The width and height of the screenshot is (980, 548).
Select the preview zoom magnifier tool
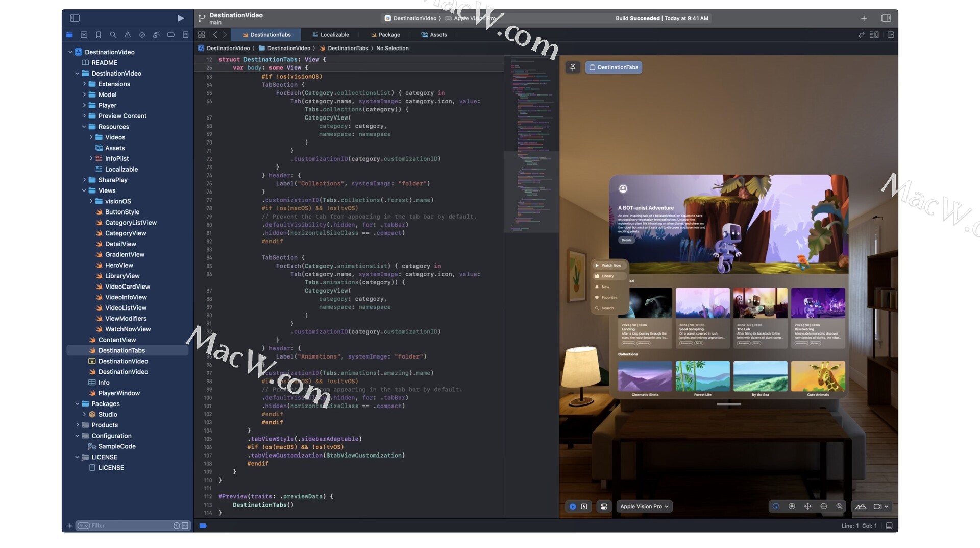839,506
